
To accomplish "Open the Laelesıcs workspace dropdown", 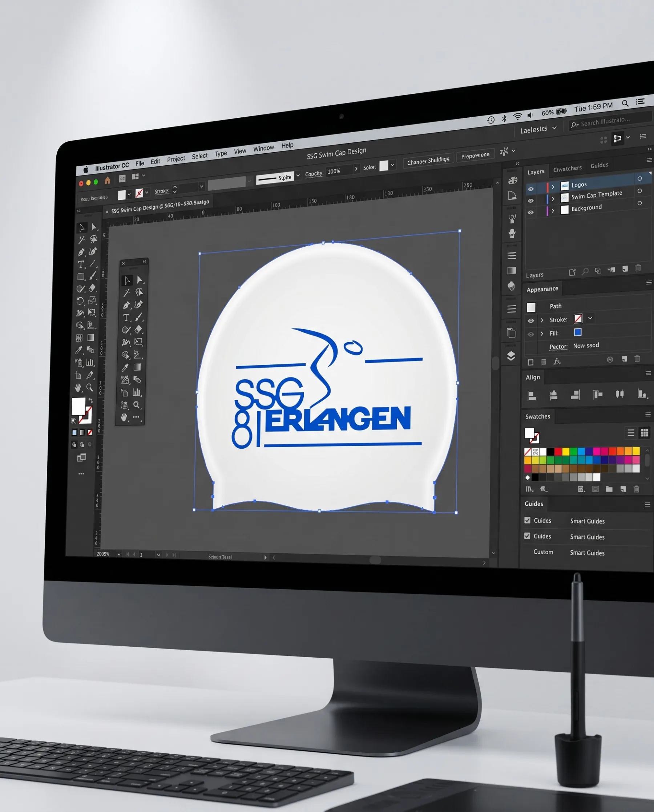I will 538,130.
